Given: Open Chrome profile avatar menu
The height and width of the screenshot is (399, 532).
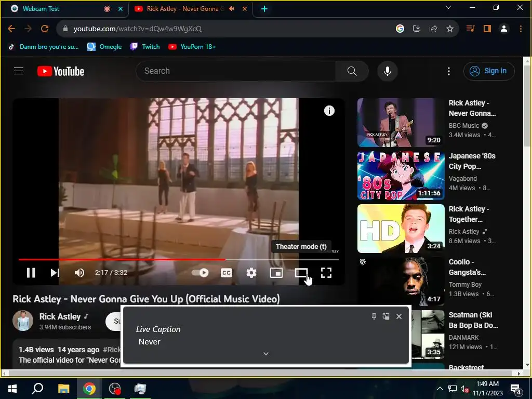Looking at the screenshot, I should point(504,29).
